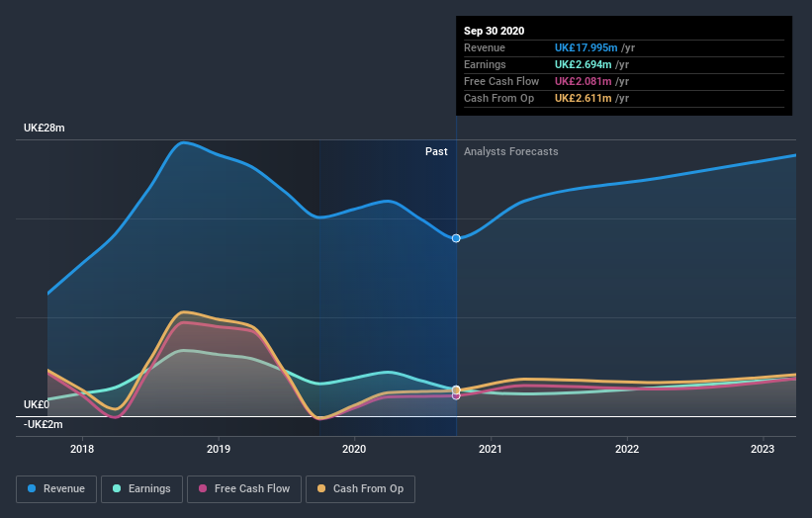Click the blue Revenue data point marker
Screen dimensions: 812x518
pos(456,238)
